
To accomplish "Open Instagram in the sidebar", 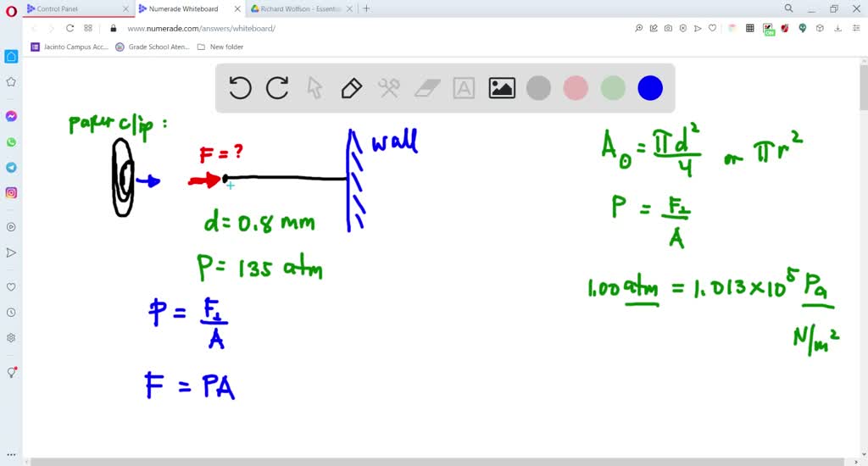I will coord(11,192).
